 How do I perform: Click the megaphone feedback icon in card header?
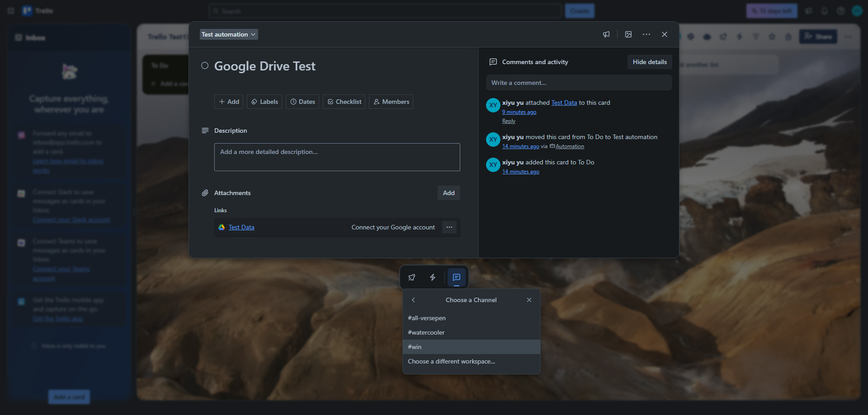pos(606,34)
